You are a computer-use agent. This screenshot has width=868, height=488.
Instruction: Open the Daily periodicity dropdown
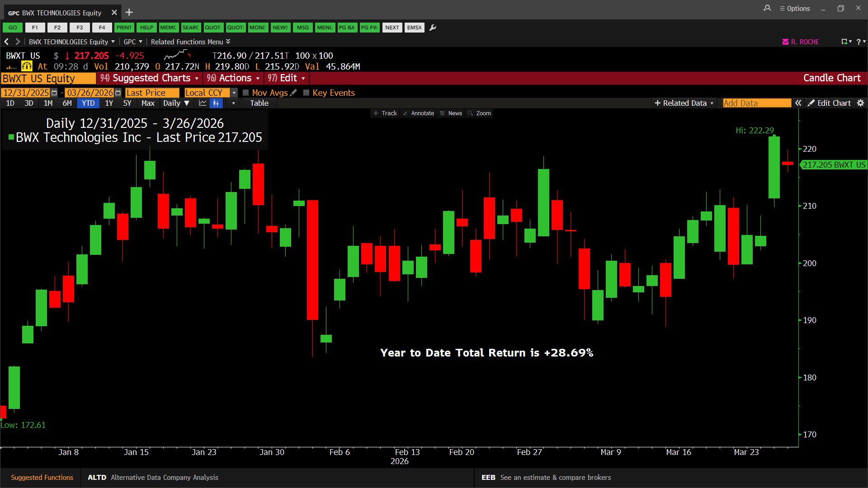pyautogui.click(x=176, y=103)
